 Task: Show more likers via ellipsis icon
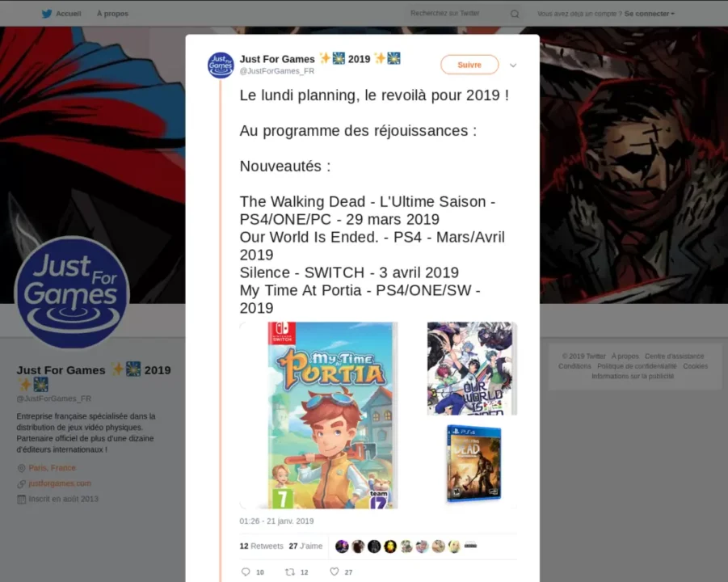coord(470,546)
